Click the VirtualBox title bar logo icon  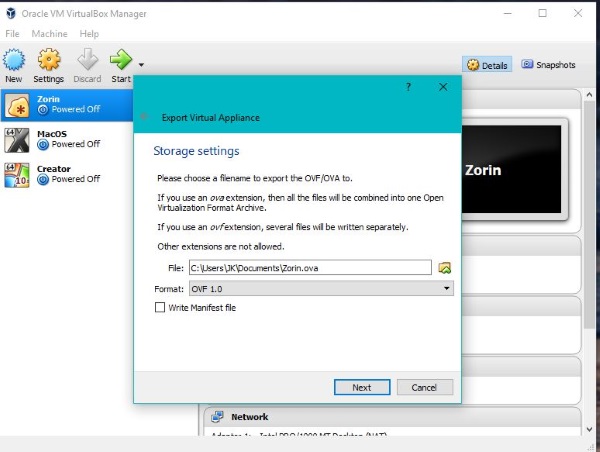pyautogui.click(x=11, y=13)
